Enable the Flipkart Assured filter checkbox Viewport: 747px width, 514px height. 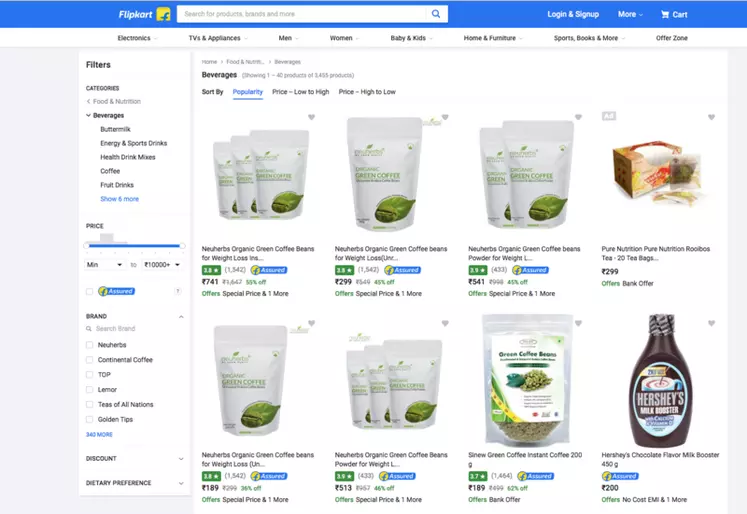pyautogui.click(x=89, y=291)
